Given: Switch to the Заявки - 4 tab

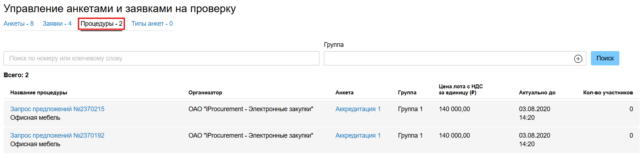Looking at the screenshot, I should (x=57, y=24).
